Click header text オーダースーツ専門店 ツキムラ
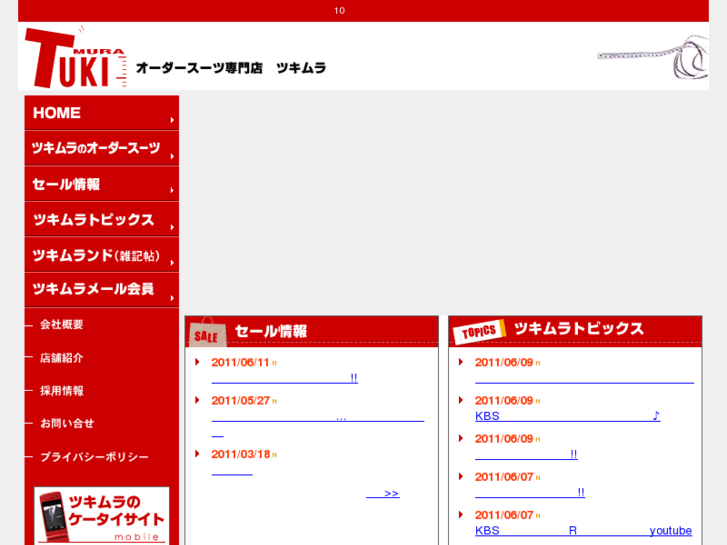Image resolution: width=727 pixels, height=545 pixels. pyautogui.click(x=231, y=68)
